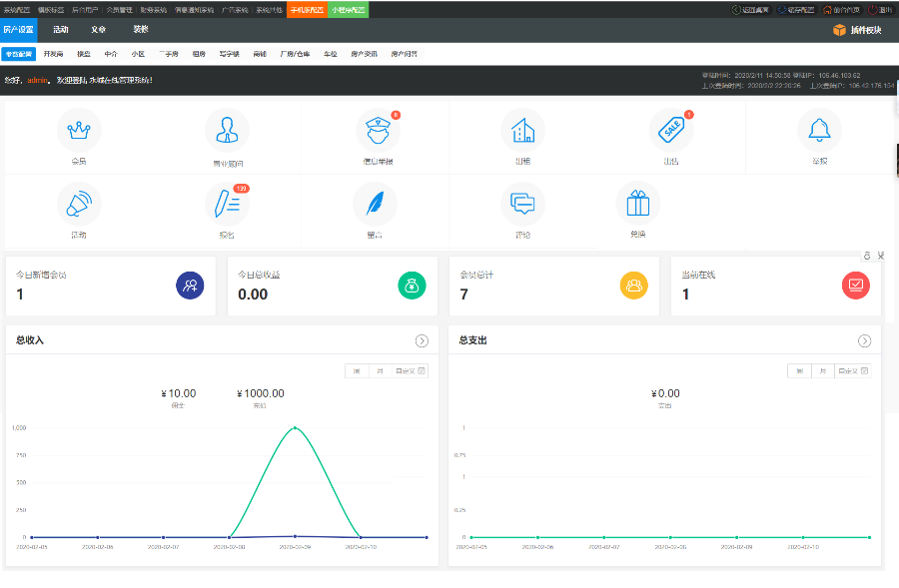Image resolution: width=899 pixels, height=588 pixels.
Task: Click the house 出租 rental icon
Action: coord(522,131)
